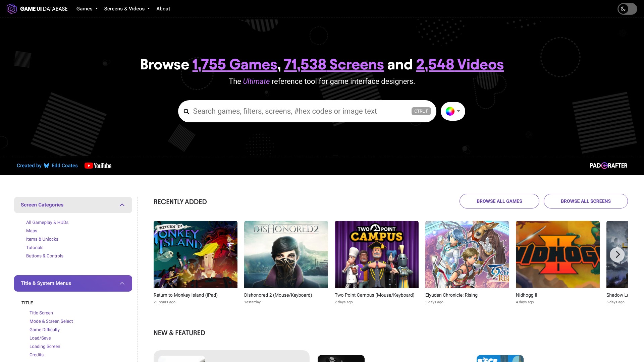644x362 pixels.
Task: Open Mode & Screen Select category
Action: (51, 321)
